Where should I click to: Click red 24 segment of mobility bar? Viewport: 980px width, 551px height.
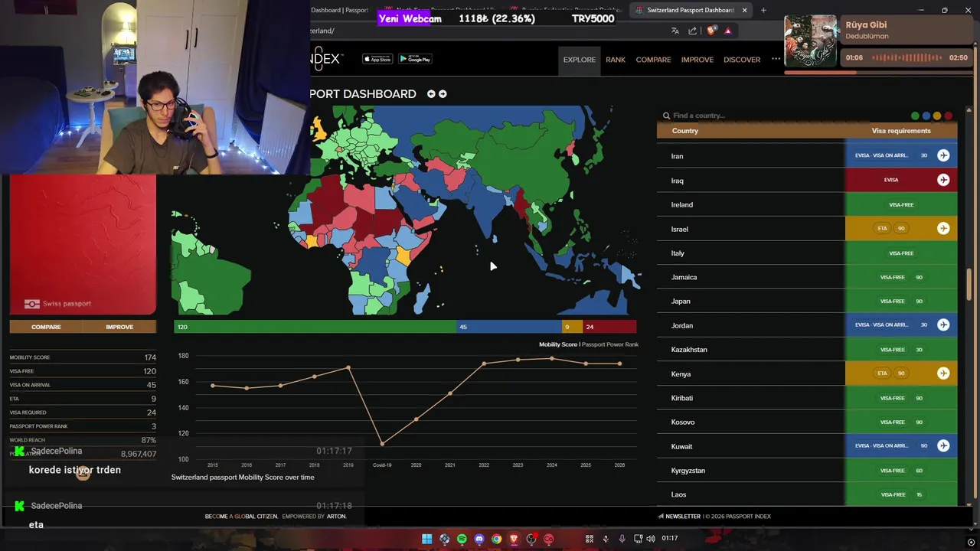pos(609,327)
